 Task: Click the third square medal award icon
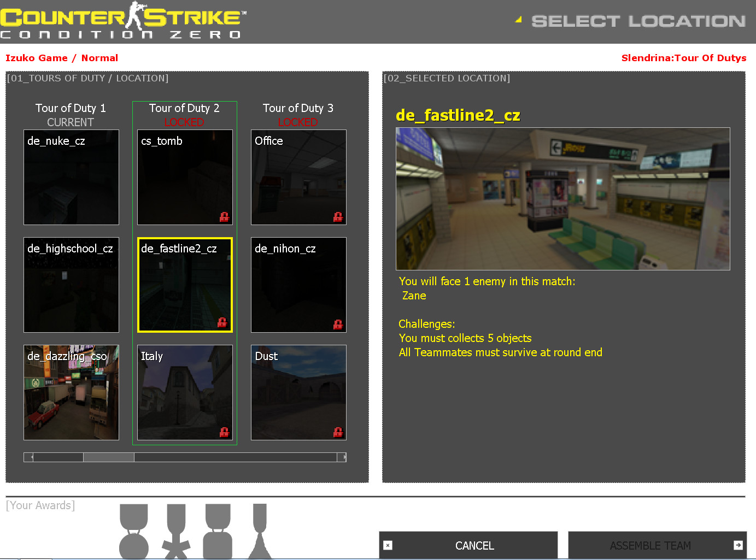click(x=218, y=531)
